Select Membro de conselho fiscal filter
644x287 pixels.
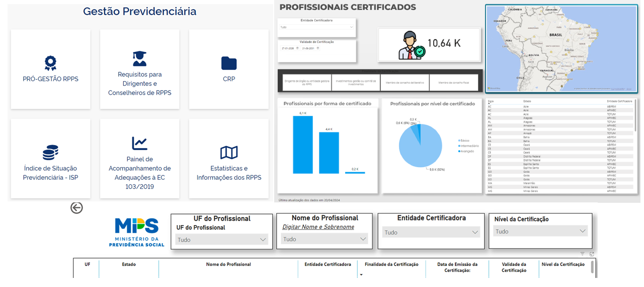tap(453, 83)
